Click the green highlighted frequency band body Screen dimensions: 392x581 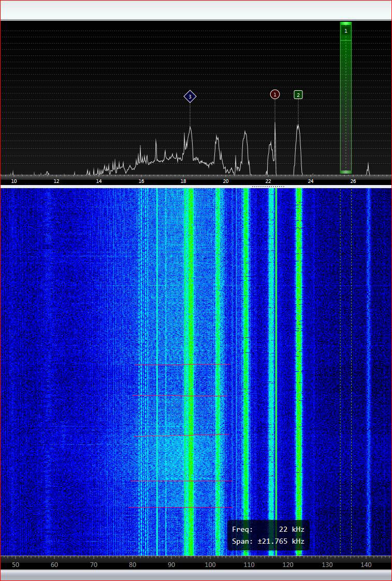(346, 98)
